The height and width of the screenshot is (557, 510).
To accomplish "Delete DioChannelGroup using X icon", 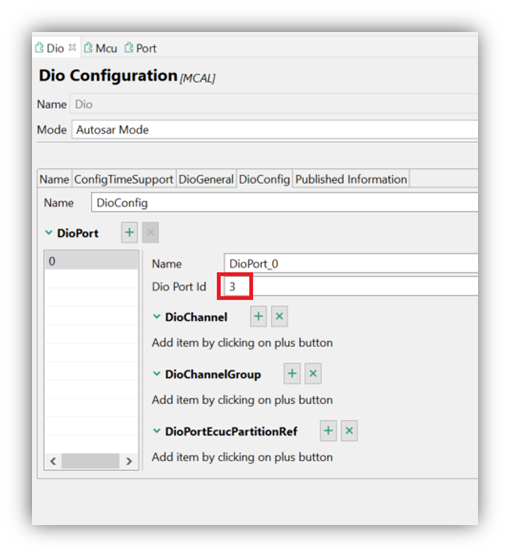I will pyautogui.click(x=313, y=373).
